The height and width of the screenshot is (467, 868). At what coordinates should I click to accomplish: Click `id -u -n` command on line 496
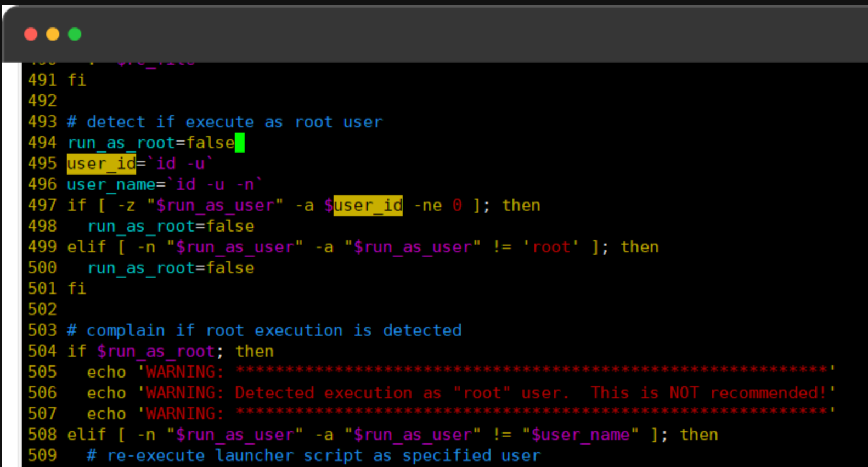point(215,184)
